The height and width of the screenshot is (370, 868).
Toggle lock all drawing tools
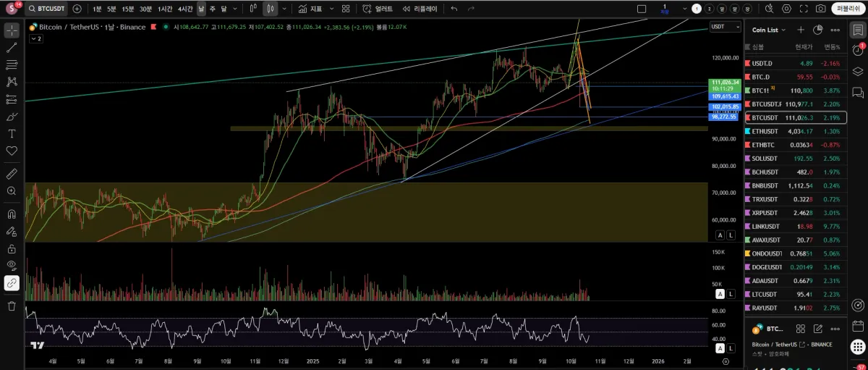coord(12,248)
